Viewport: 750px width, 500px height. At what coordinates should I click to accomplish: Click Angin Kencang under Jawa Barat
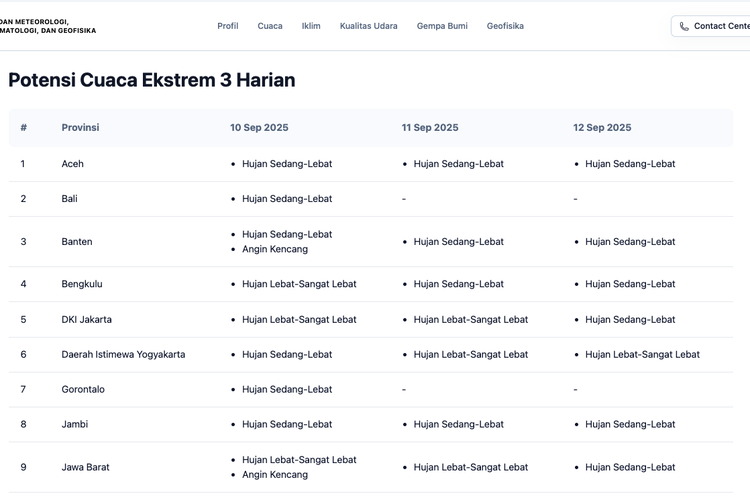(275, 475)
